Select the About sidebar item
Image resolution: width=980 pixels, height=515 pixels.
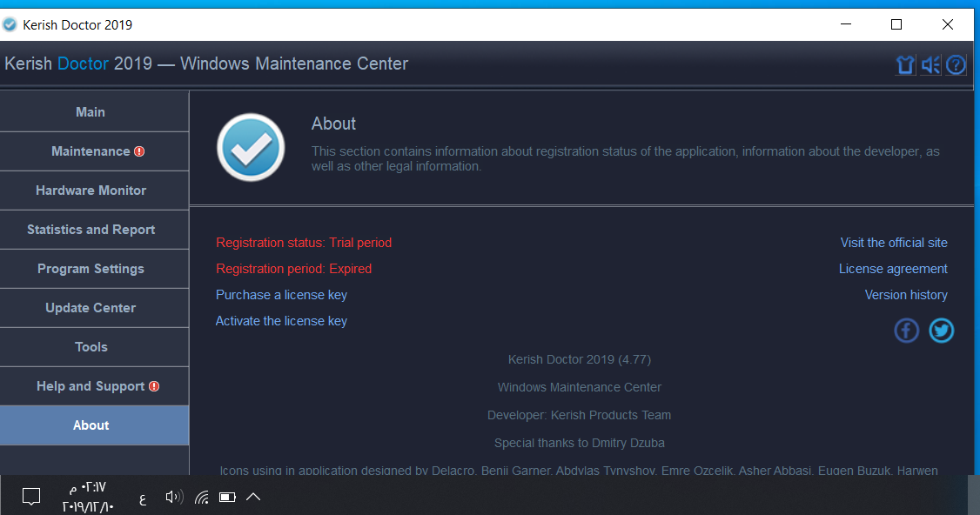pyautogui.click(x=94, y=425)
